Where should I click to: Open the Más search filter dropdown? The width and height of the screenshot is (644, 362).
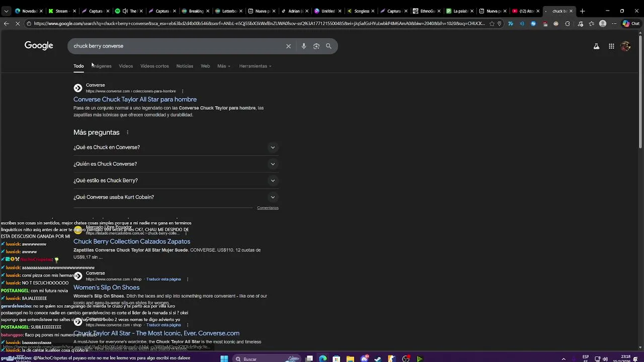pyautogui.click(x=224, y=66)
